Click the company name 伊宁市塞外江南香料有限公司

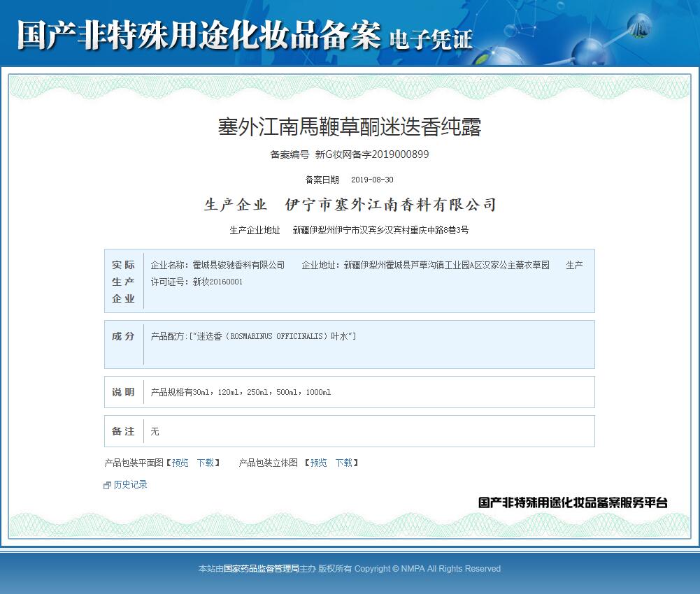click(x=391, y=204)
